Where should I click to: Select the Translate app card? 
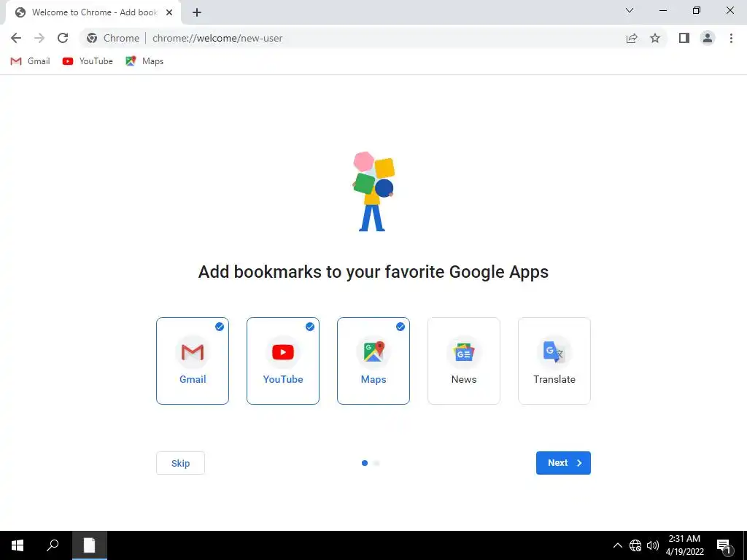[x=554, y=361]
